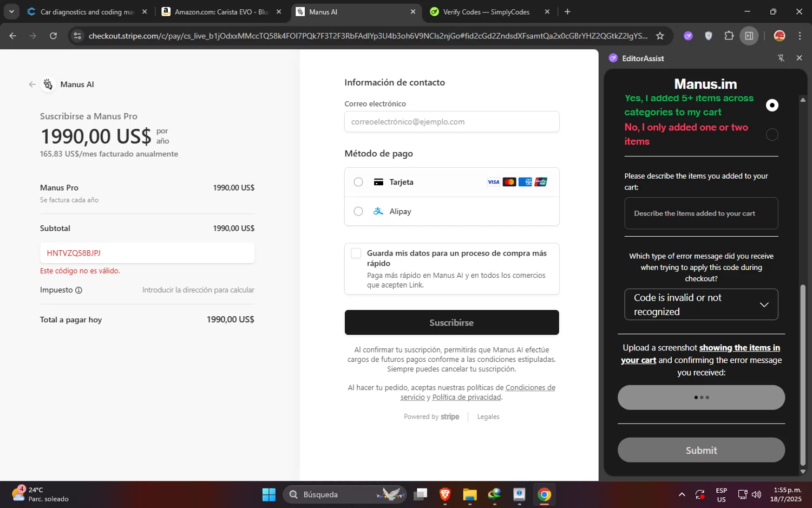Open the Chrome profile avatar

pyautogui.click(x=780, y=36)
